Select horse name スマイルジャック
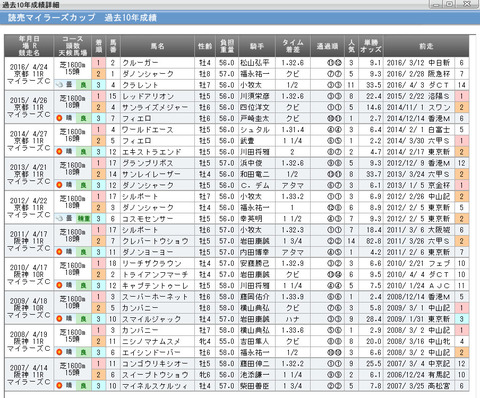Screen dimensions: 480x398 (151, 319)
